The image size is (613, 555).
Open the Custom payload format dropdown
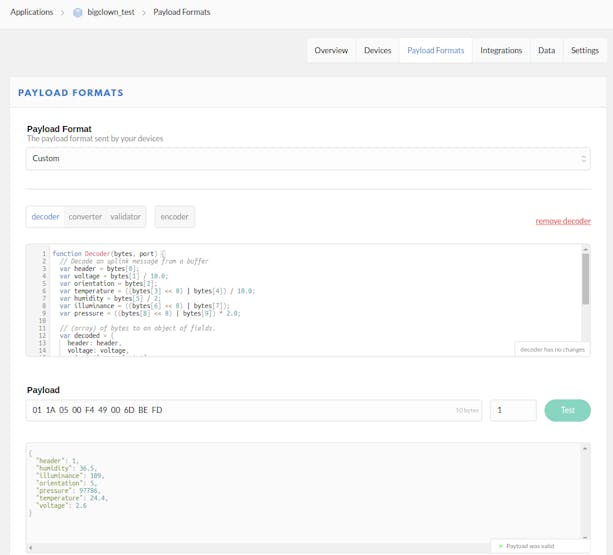click(308, 159)
